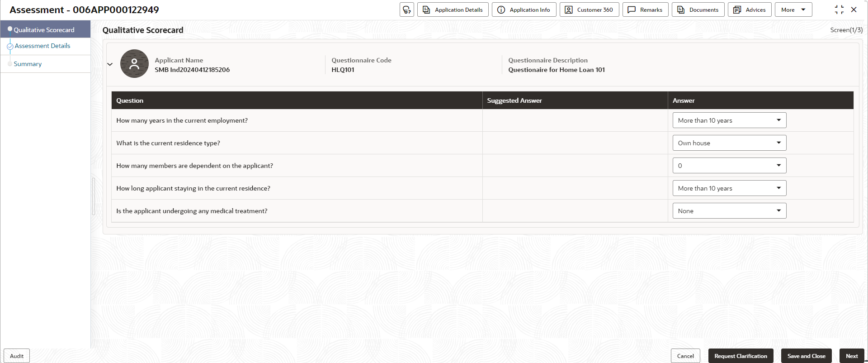Viewport: 868px width, 363px height.
Task: Open the Remarks panel
Action: [x=645, y=10]
